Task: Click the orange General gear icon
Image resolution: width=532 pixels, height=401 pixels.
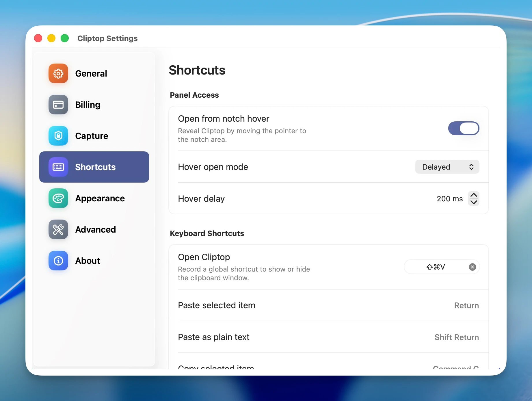Action: click(58, 73)
